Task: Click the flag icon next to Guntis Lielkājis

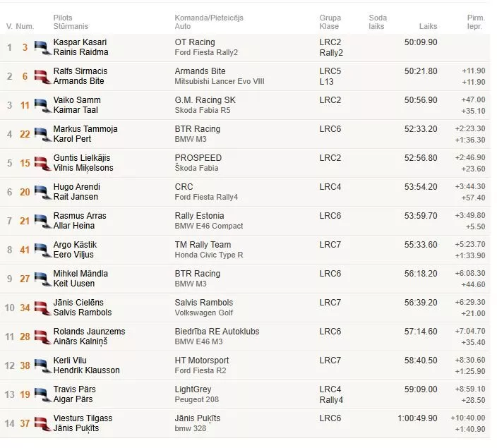Action: pos(43,163)
